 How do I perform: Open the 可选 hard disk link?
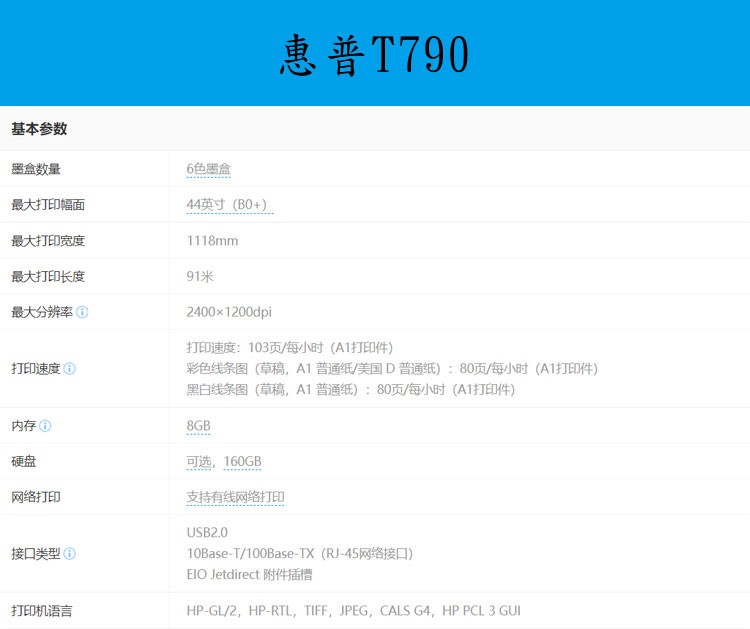(199, 462)
